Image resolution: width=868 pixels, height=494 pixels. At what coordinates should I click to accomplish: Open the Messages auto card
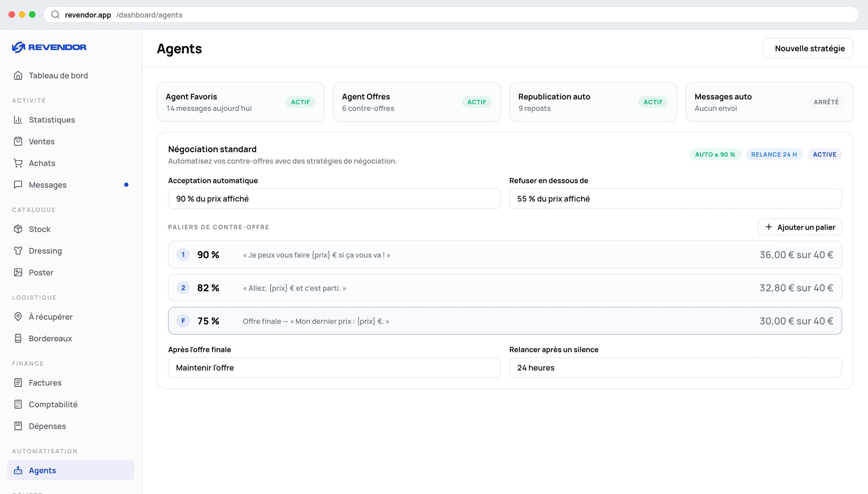click(769, 102)
